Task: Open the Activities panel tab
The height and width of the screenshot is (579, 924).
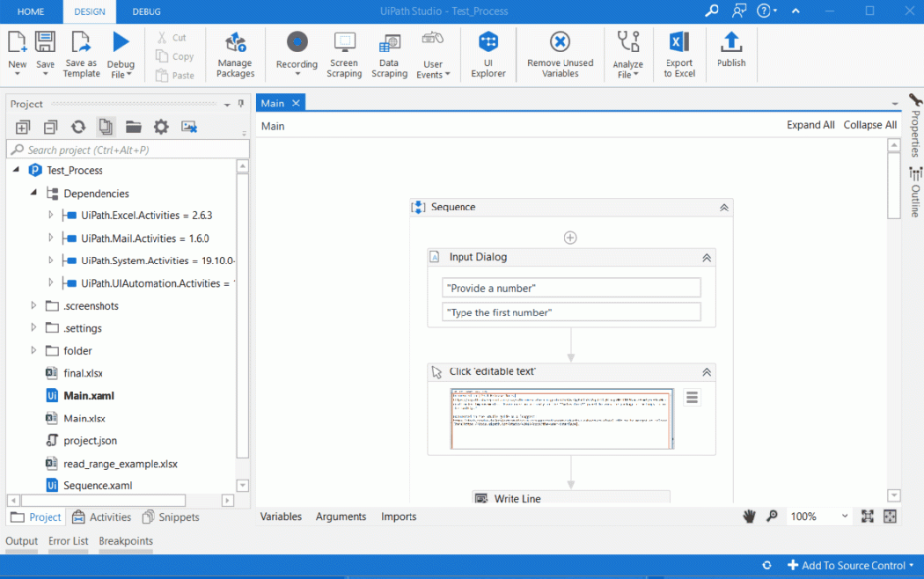Action: [x=101, y=517]
